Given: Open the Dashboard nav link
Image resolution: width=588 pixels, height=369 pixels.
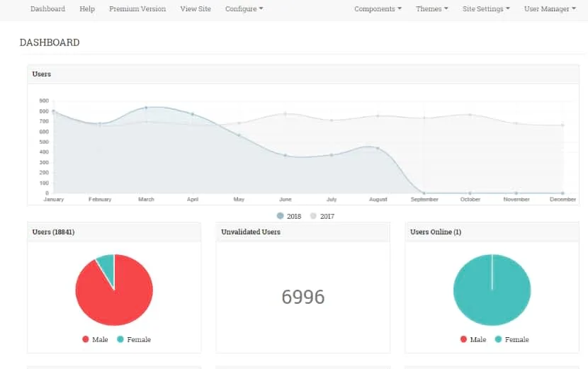Looking at the screenshot, I should pos(47,8).
